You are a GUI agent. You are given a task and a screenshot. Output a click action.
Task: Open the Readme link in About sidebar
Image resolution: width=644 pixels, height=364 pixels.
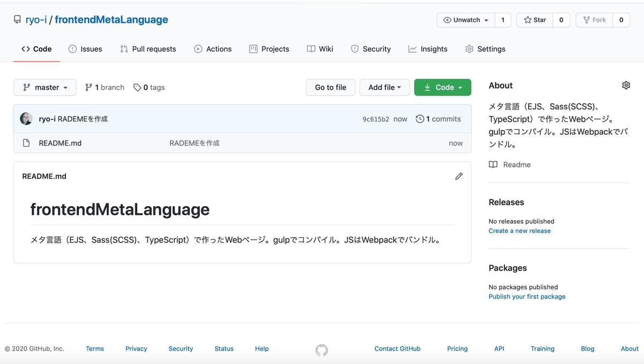pyautogui.click(x=510, y=165)
